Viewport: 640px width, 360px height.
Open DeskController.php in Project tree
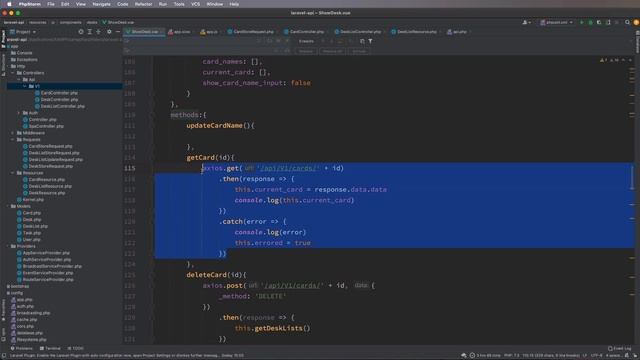59,100
